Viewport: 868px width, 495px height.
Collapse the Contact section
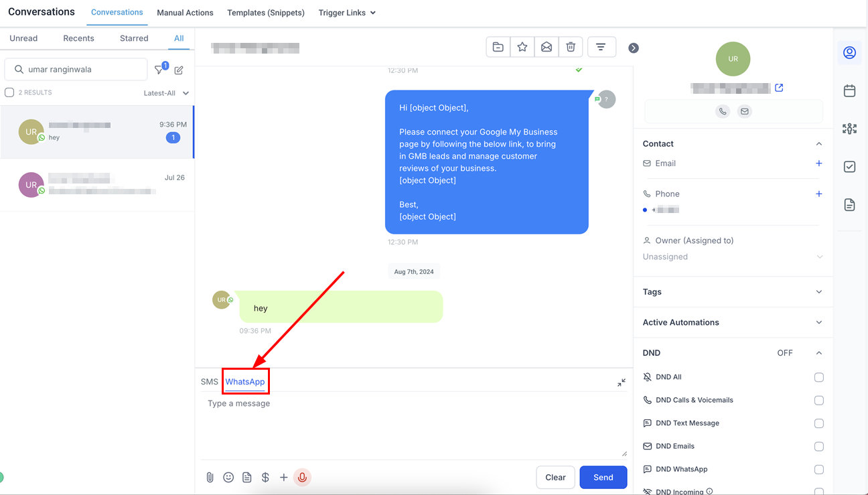tap(818, 144)
